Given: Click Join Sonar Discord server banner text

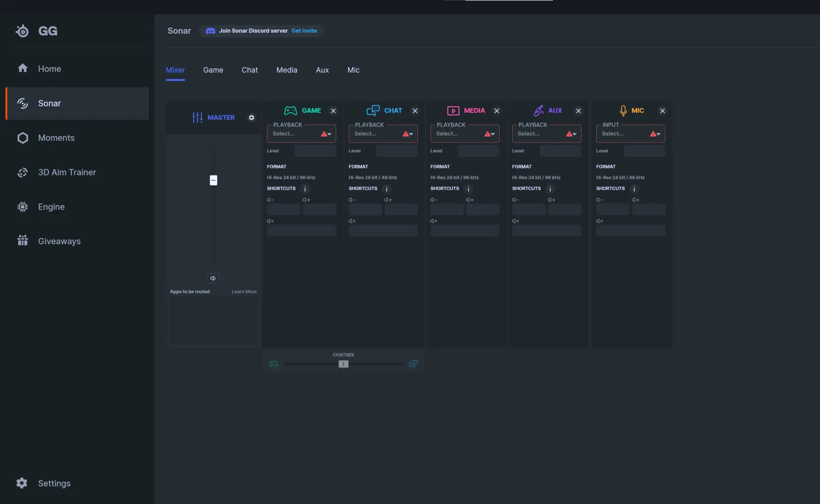Looking at the screenshot, I should click(x=254, y=31).
